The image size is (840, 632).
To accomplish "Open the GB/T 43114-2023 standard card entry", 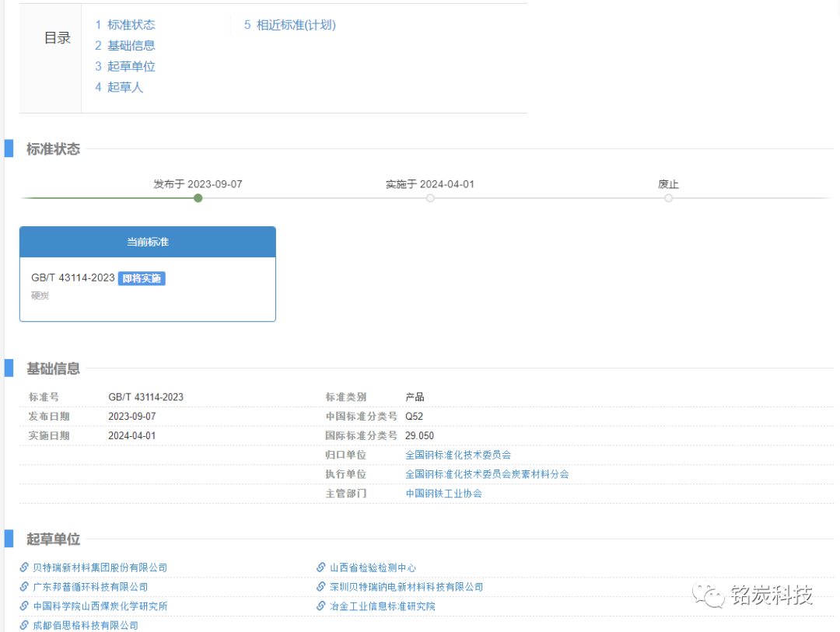I will pos(73,278).
